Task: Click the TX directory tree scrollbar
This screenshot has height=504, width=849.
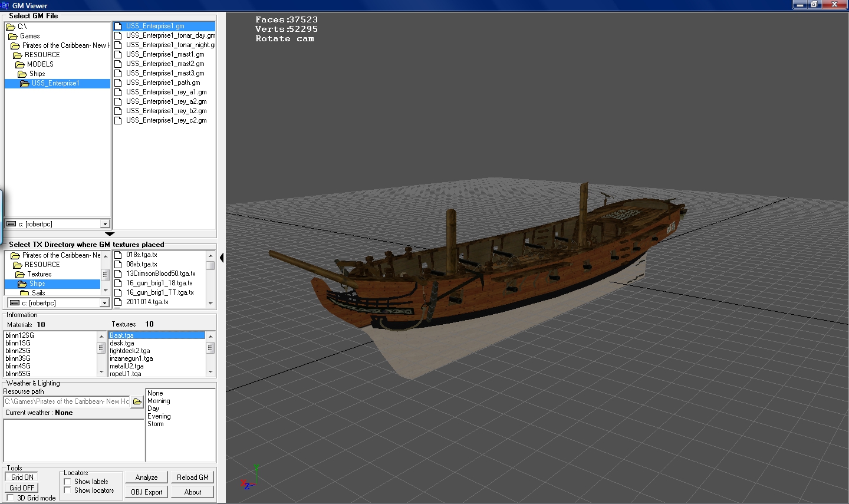Action: coord(106,274)
